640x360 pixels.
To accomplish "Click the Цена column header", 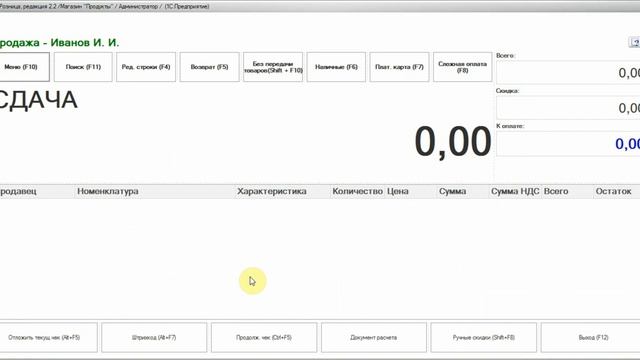I will click(x=411, y=191).
